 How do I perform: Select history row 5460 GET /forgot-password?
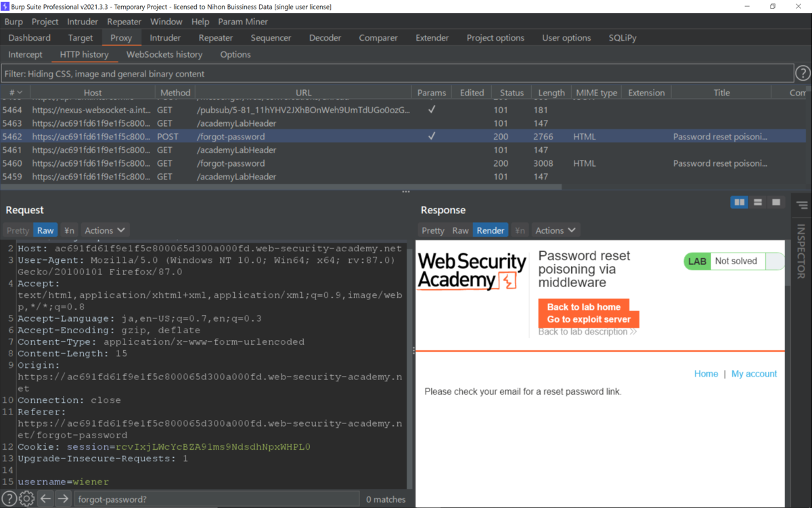pyautogui.click(x=403, y=163)
